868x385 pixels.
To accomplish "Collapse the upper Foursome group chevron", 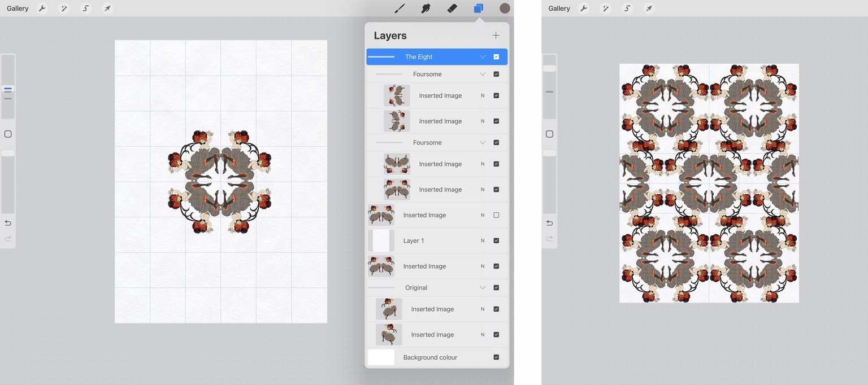I will click(483, 74).
